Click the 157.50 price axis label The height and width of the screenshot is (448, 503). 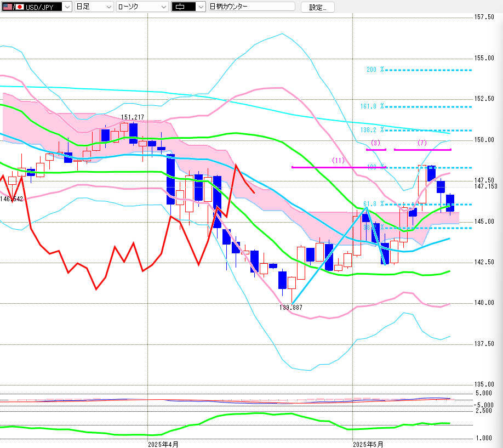(x=484, y=17)
